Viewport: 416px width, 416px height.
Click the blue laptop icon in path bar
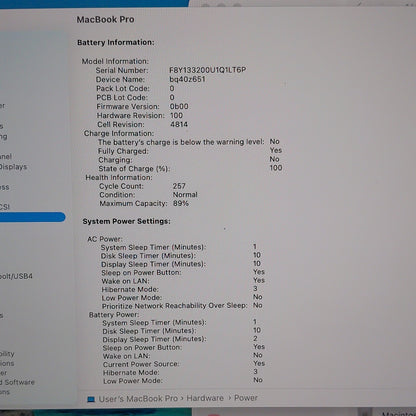(91, 399)
